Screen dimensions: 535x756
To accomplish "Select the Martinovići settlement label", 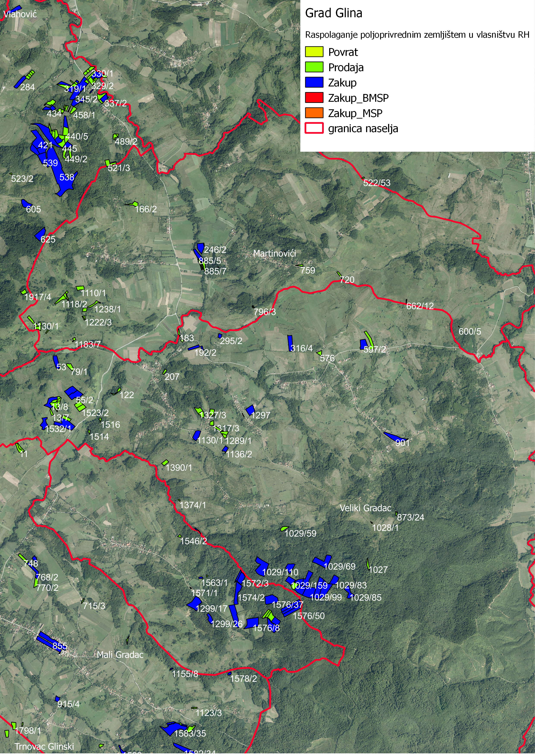I will click(x=274, y=254).
